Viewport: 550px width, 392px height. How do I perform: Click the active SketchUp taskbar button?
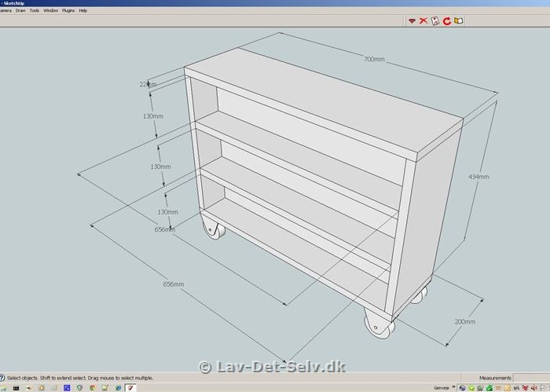[x=130, y=388]
